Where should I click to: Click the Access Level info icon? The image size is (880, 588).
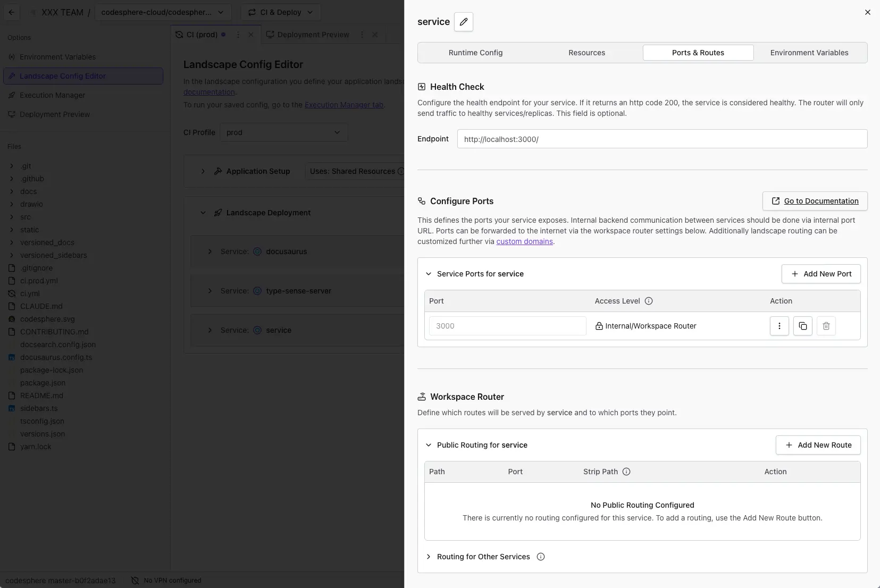[649, 301]
